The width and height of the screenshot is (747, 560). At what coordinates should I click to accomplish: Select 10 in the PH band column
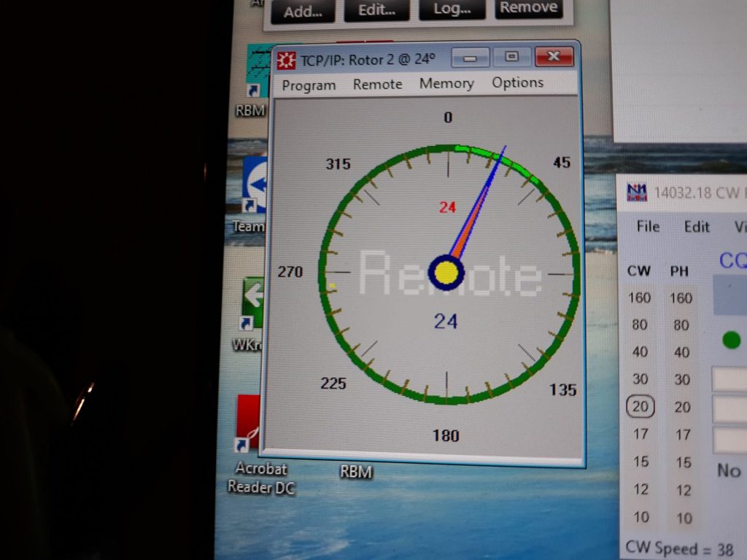pos(684,518)
